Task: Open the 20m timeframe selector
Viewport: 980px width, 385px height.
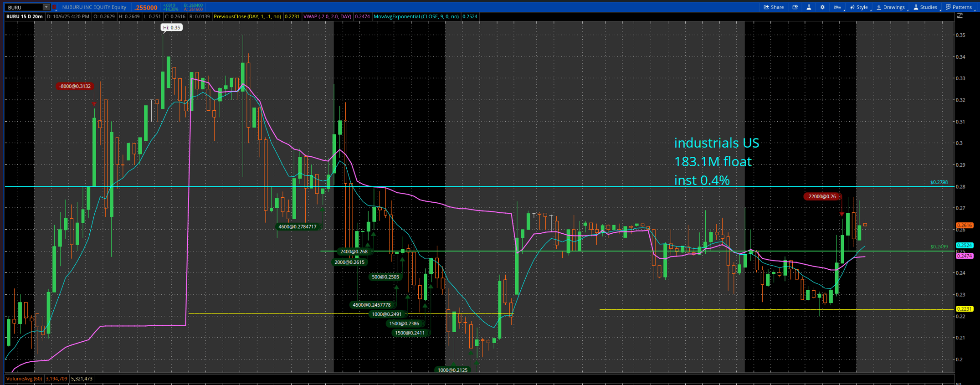Action: 837,7
